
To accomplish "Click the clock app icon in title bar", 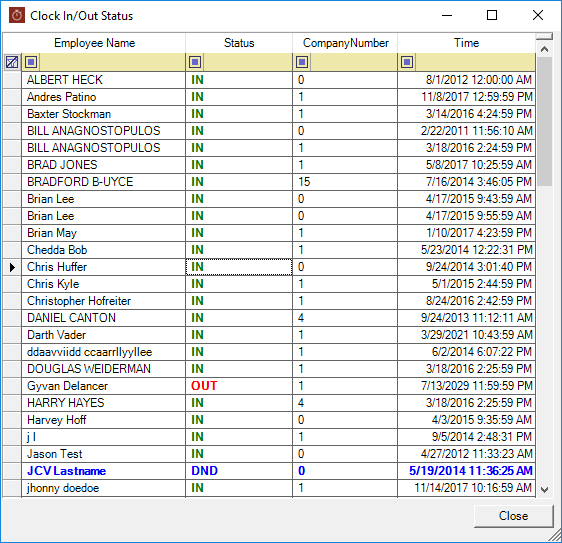I will pos(17,15).
